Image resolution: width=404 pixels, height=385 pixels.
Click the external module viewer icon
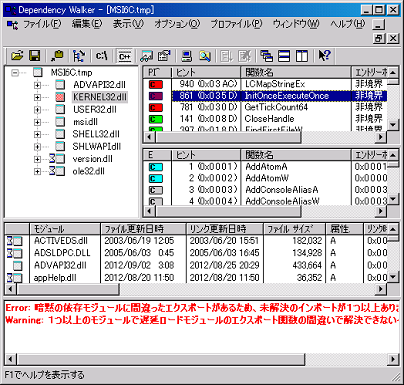(x=146, y=56)
